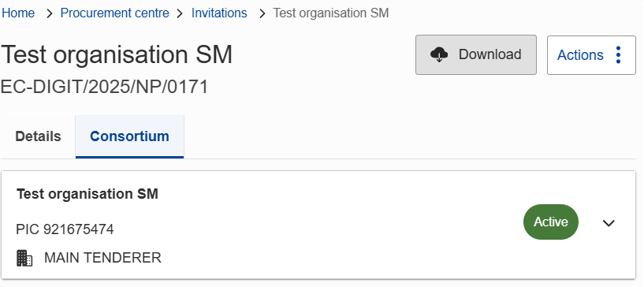Click the bold Test organisation SM card title
Image resolution: width=644 pixels, height=287 pixels.
[x=87, y=194]
